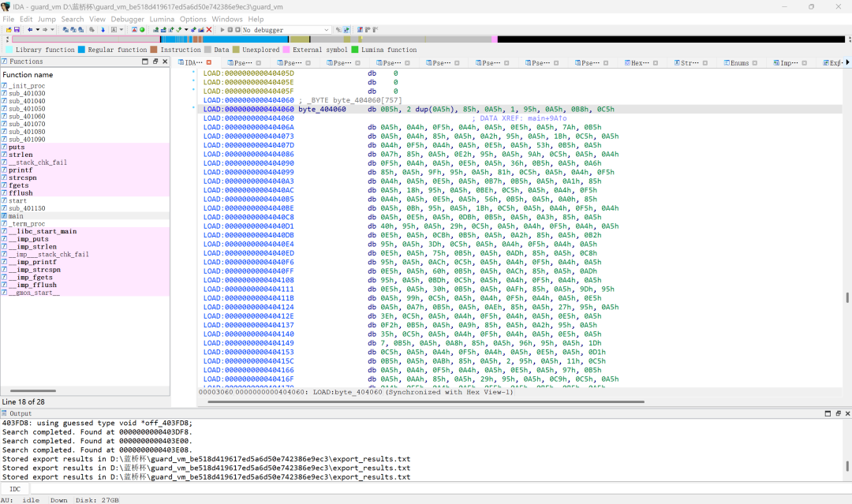Select '_init_proc' in the Functions list

pos(27,86)
